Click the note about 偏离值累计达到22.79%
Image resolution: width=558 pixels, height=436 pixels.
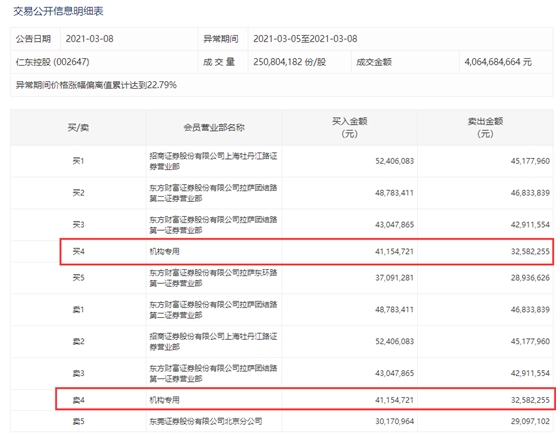click(96, 85)
